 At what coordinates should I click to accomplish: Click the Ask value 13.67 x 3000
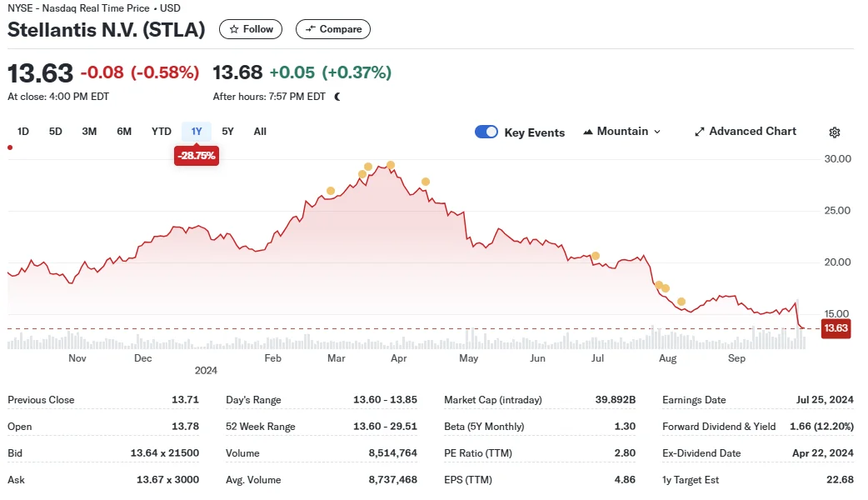167,479
